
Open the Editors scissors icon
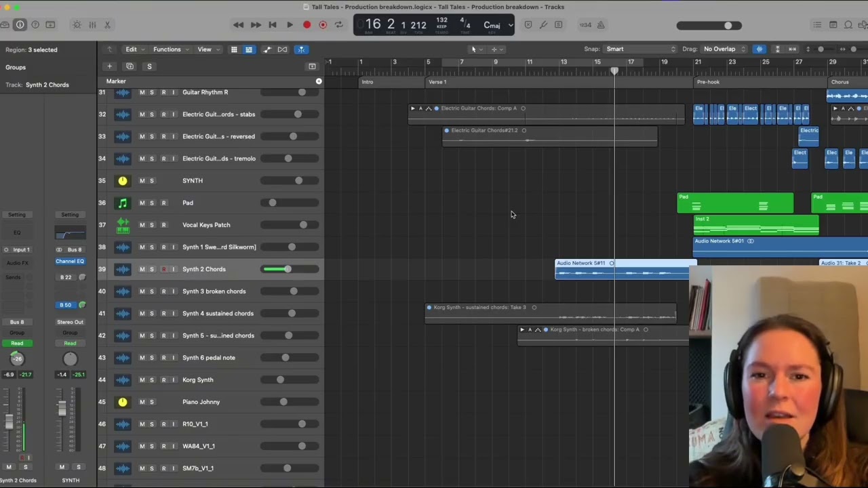pyautogui.click(x=107, y=25)
